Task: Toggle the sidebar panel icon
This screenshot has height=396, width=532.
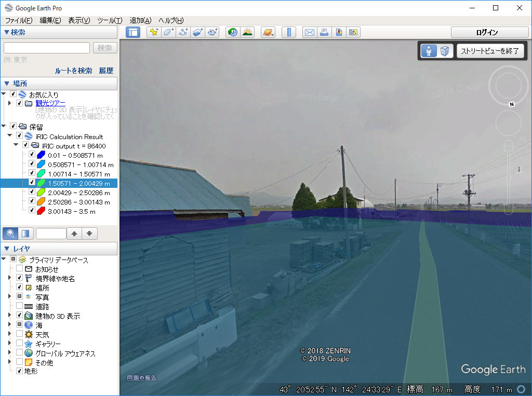Action: click(133, 32)
